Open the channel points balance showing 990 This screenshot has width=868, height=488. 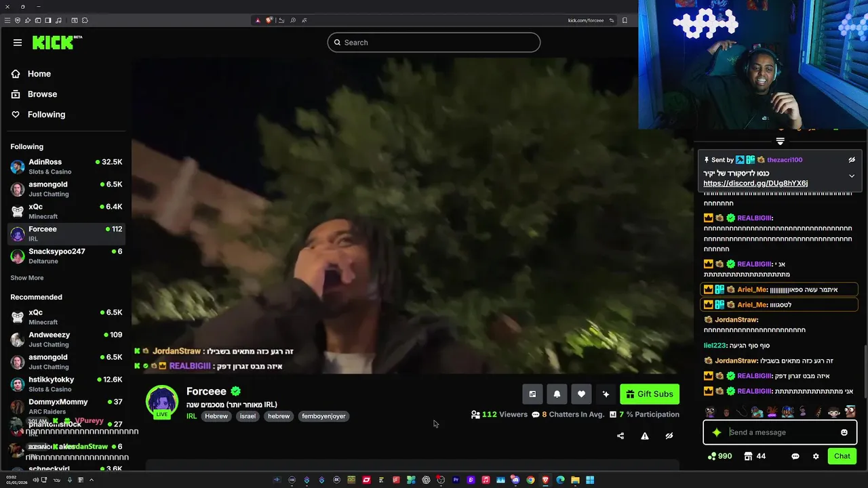pos(719,456)
